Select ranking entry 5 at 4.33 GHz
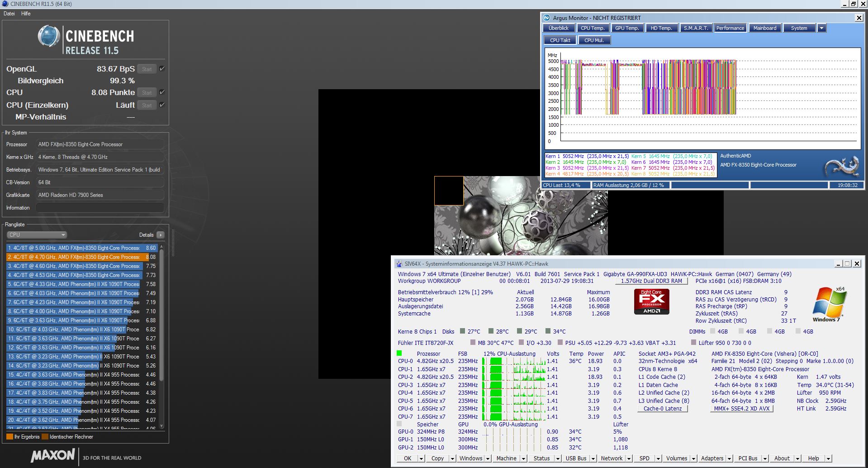Screen dimensions: 868x468 [x=82, y=284]
